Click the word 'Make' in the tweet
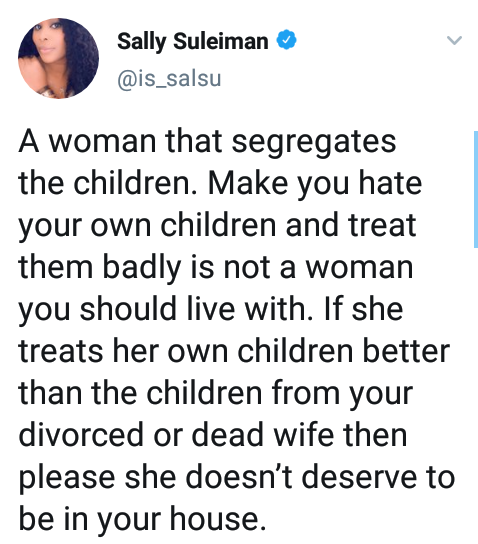This screenshot has height=544, width=478. pos(248,184)
